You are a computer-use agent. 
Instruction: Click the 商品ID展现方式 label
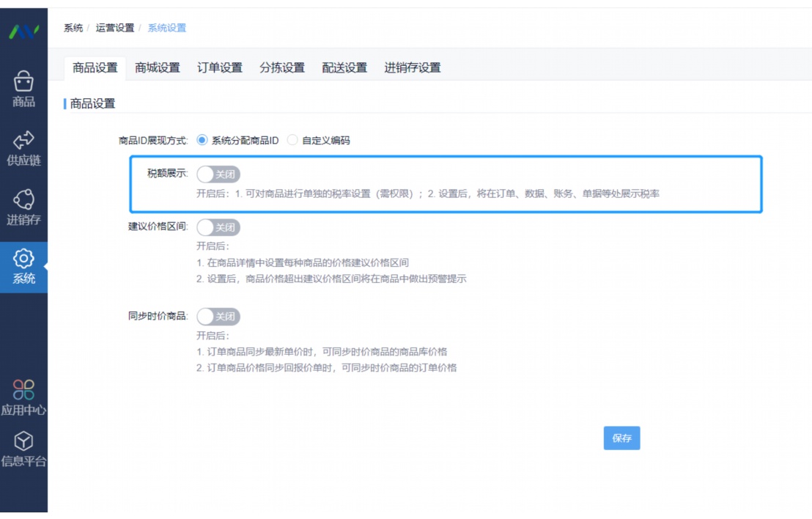(153, 140)
